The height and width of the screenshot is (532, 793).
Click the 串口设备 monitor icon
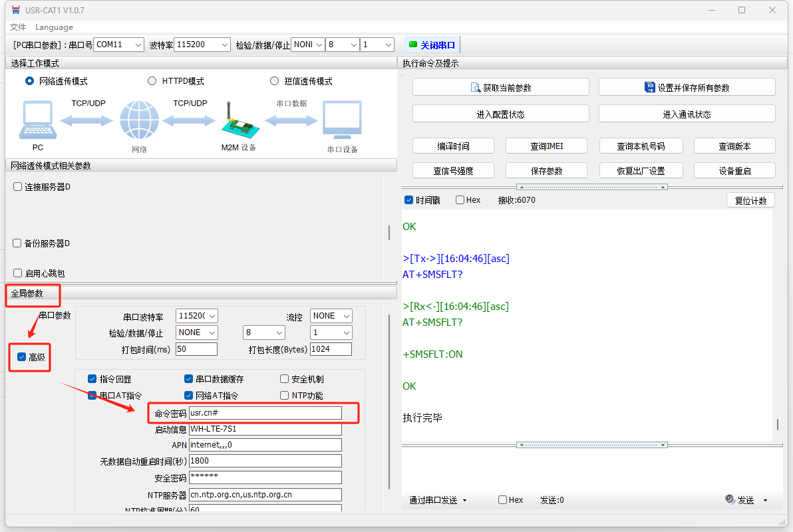point(342,121)
